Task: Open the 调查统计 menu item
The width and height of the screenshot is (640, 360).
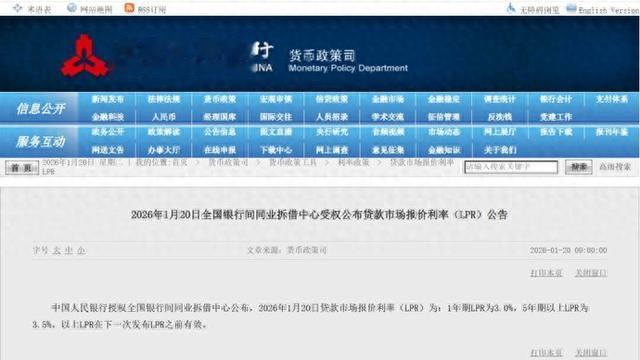Action: click(500, 99)
